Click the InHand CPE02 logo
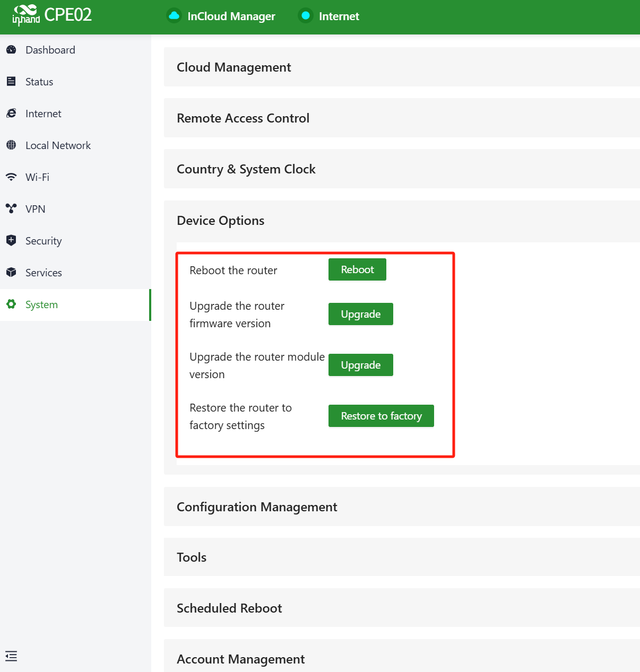This screenshot has width=640, height=672. [52, 15]
